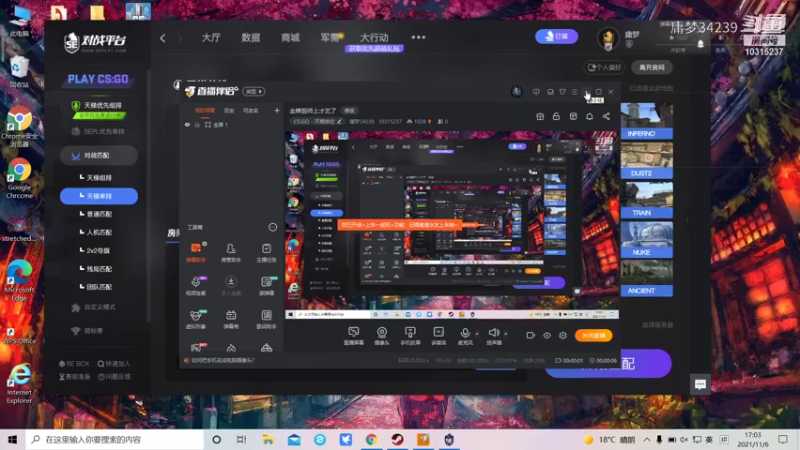Viewport: 800px width, 450px height.
Task: Open Steam from the Windows taskbar
Action: tap(397, 439)
